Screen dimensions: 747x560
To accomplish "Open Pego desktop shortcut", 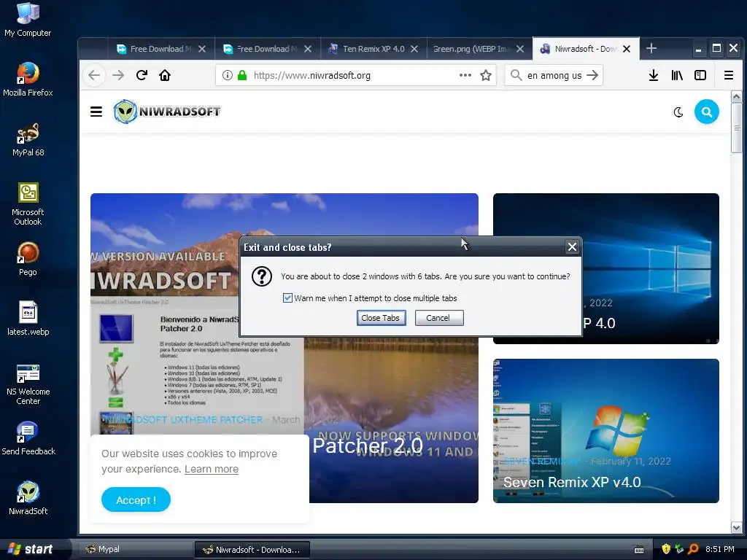I will click(x=28, y=259).
